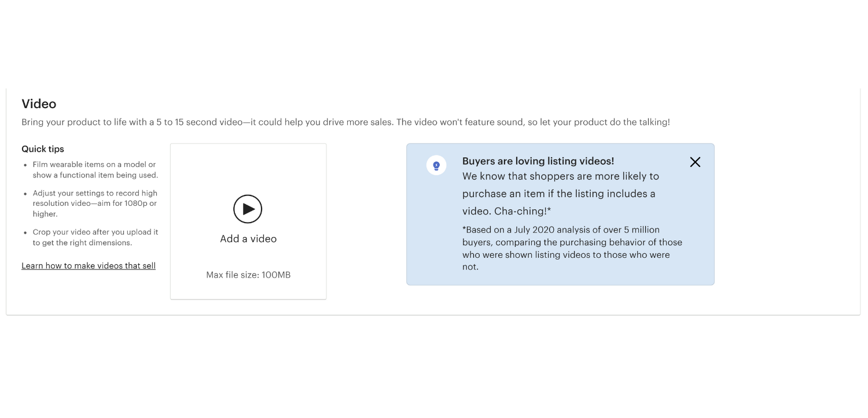The width and height of the screenshot is (868, 418).
Task: Click the bullet before the high resolution tip
Action: pos(25,194)
